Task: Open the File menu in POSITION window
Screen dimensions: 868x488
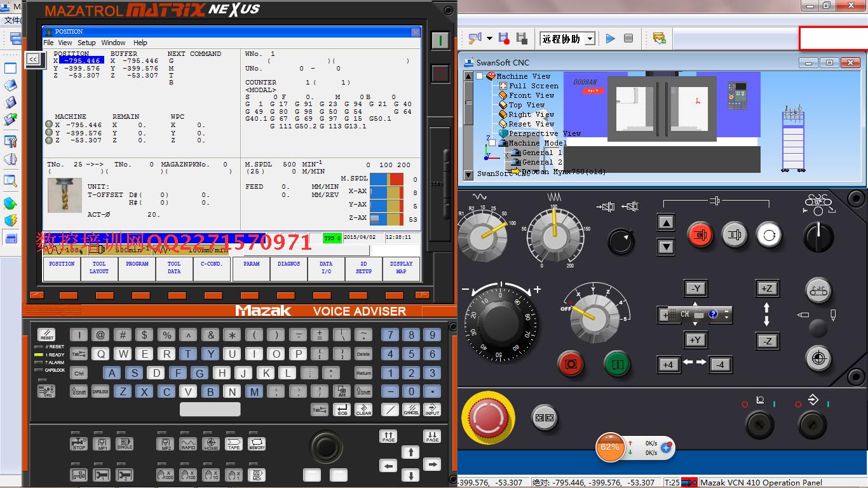Action: click(x=48, y=43)
